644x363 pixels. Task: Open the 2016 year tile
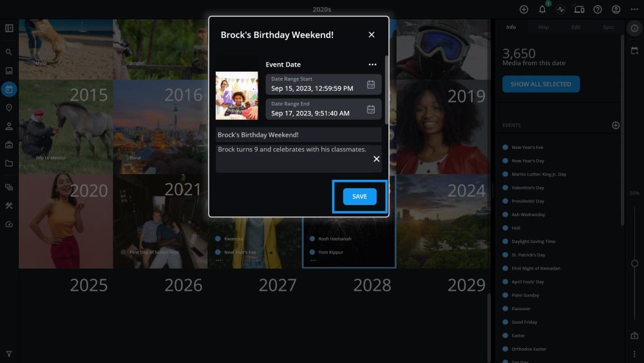coord(160,126)
